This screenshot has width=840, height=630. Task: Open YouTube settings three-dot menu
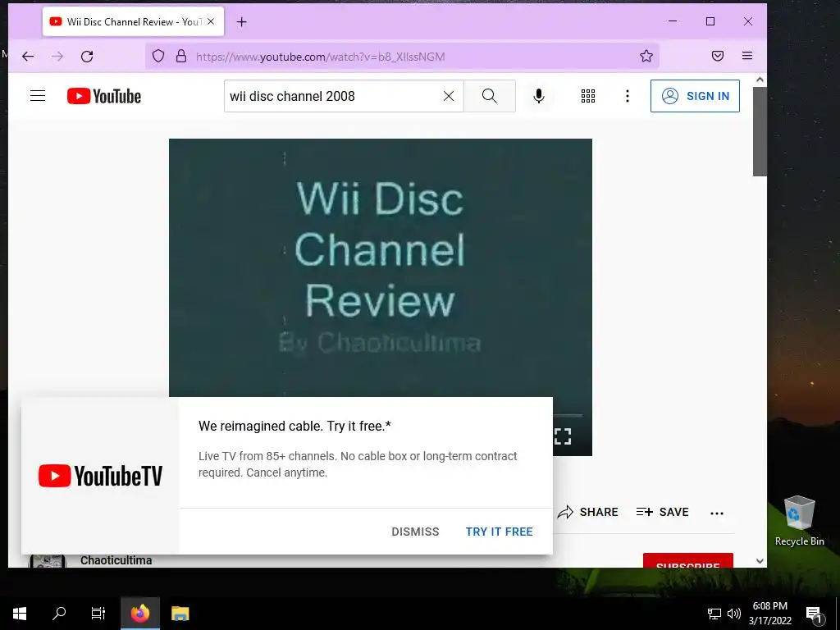coord(628,96)
